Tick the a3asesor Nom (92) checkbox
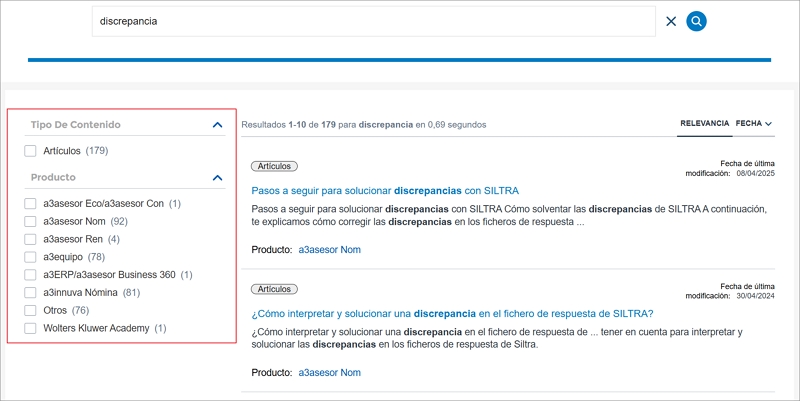Screen dimensions: 800x401 point(30,221)
